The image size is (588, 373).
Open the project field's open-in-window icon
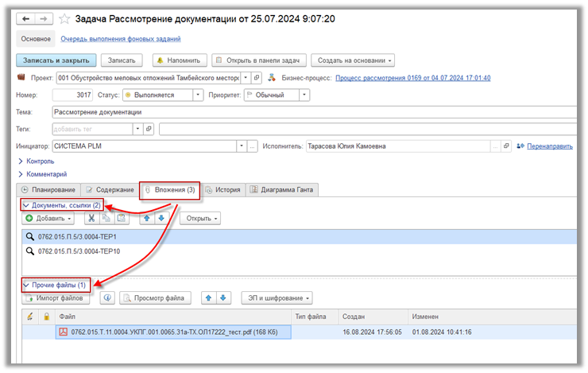pos(257,78)
